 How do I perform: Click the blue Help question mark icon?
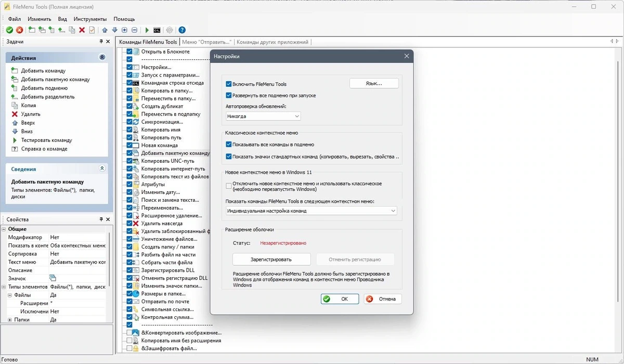pos(182,30)
